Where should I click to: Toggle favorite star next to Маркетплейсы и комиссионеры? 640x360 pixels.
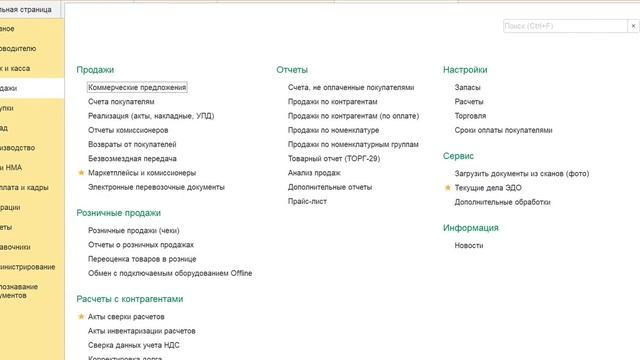[81, 173]
